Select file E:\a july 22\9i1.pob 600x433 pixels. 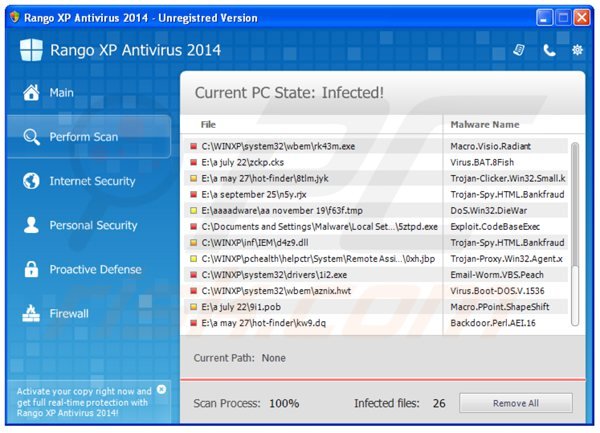[x=241, y=307]
